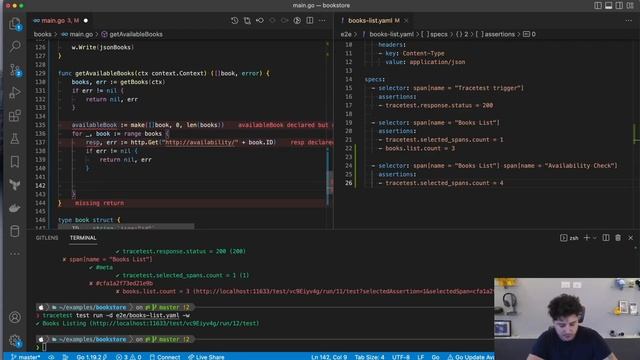
Task: Click the getAvailableBooks breadcrumb symbol
Action: coord(132,34)
